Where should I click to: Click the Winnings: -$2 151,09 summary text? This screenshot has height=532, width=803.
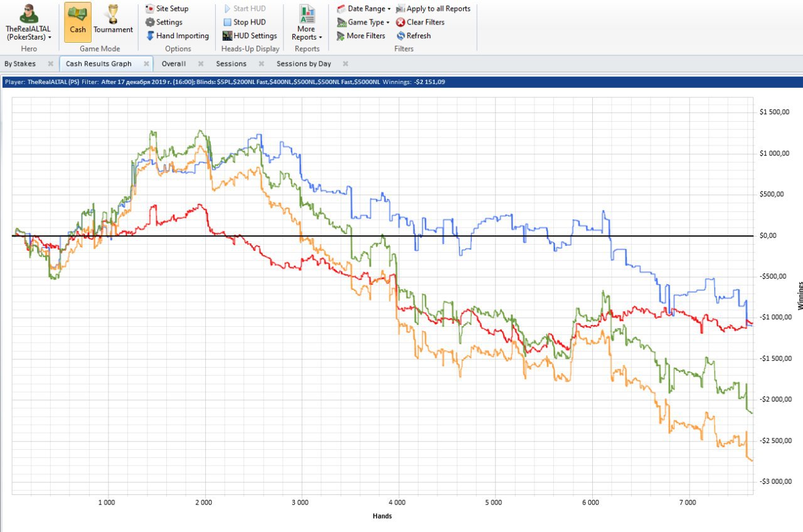click(413, 82)
